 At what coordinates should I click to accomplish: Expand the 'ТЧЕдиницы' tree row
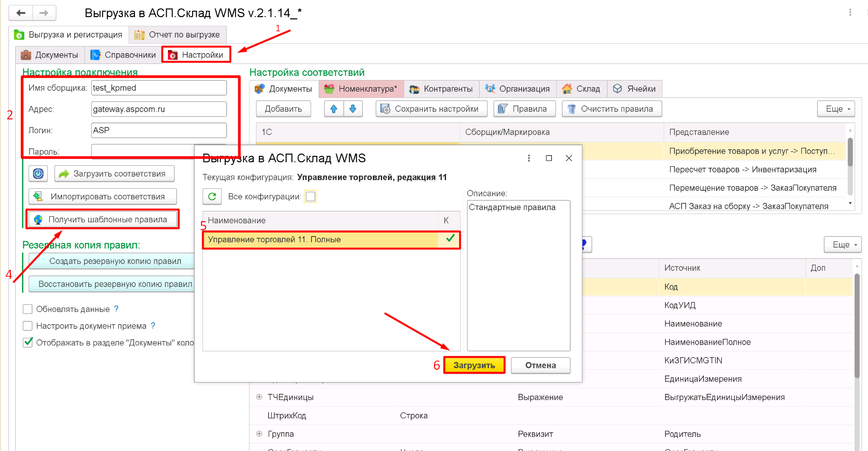tap(259, 397)
